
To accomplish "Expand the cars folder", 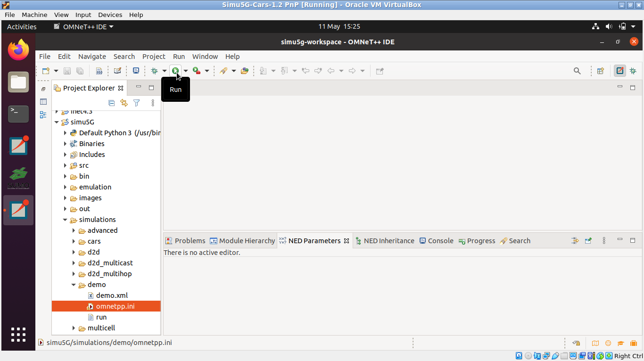I will [x=74, y=241].
